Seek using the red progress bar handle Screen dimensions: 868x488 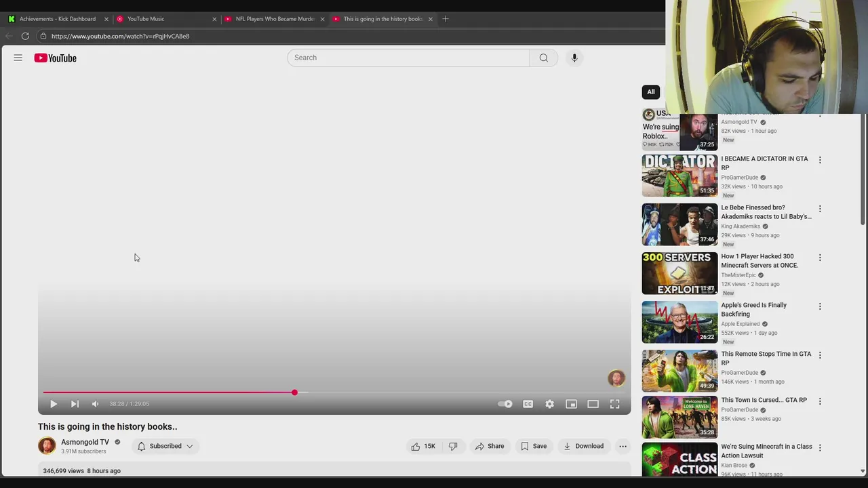click(294, 392)
